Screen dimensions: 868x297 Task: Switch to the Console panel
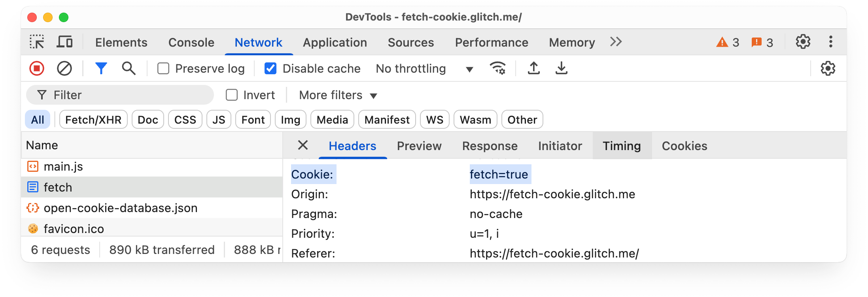point(191,42)
